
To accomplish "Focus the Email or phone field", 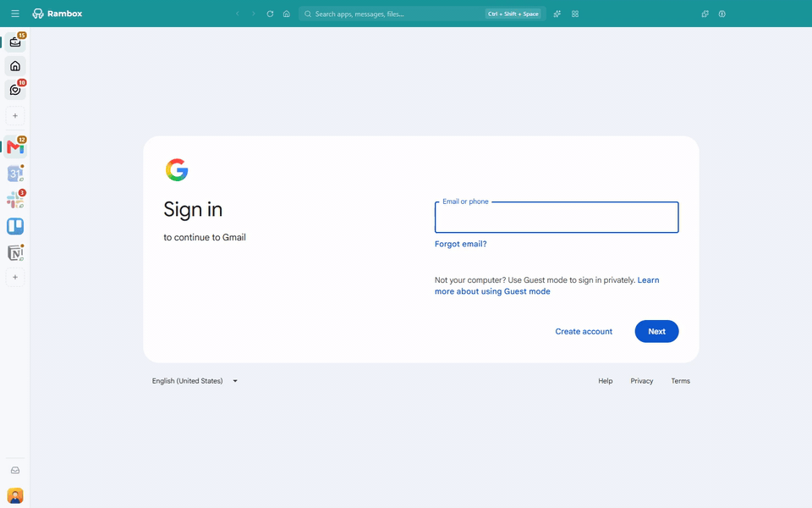I will pyautogui.click(x=557, y=218).
